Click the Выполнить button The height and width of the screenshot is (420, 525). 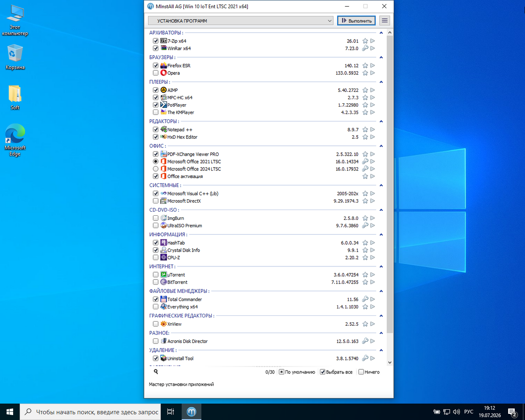pos(356,21)
